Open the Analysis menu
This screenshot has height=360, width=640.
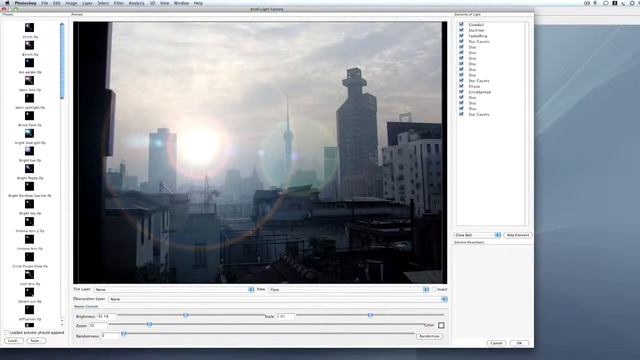pyautogui.click(x=136, y=3)
